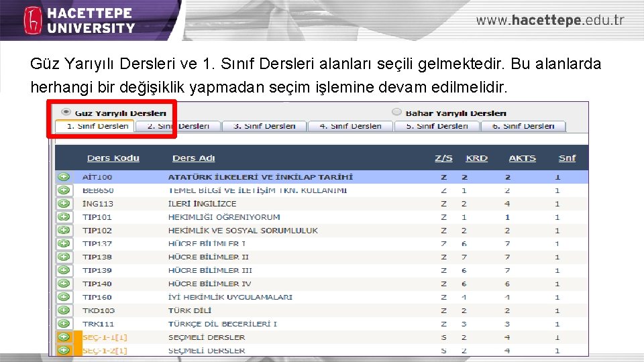
Task: Click the HÜCRE BİLİMLER IV course name
Action: click(209, 284)
